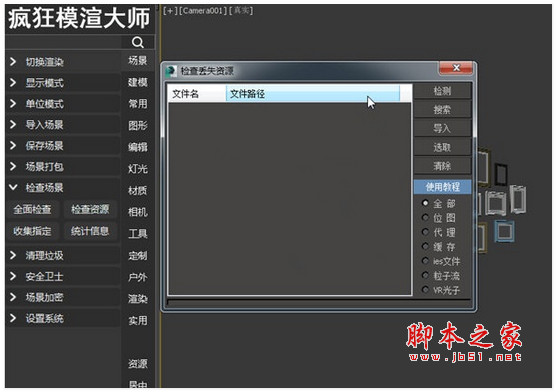Expand the 保存场景 section
This screenshot has width=556, height=392.
click(x=63, y=146)
